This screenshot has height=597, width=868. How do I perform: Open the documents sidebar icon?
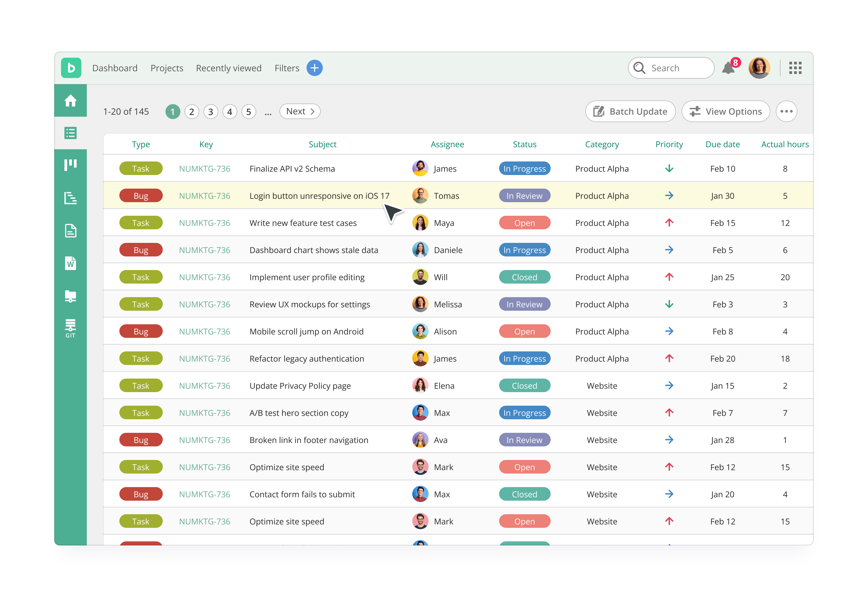coord(70,231)
